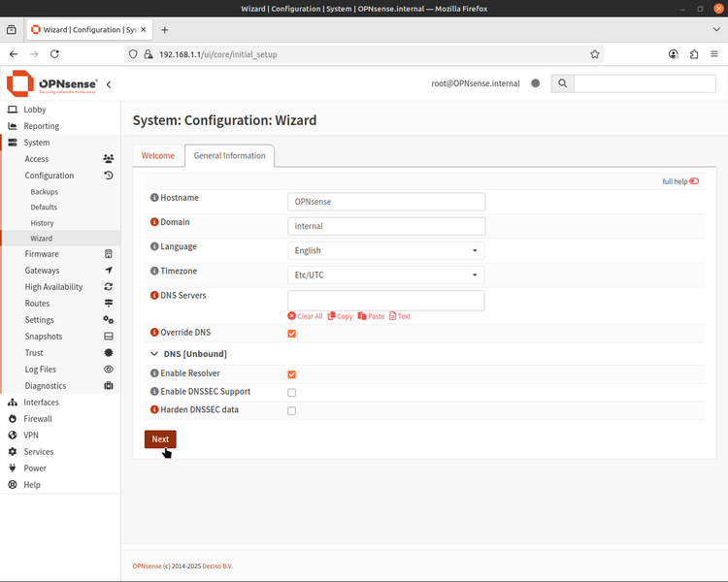Viewport: 728px width, 582px height.
Task: Click the Snapshots drive icon
Action: coord(108,336)
